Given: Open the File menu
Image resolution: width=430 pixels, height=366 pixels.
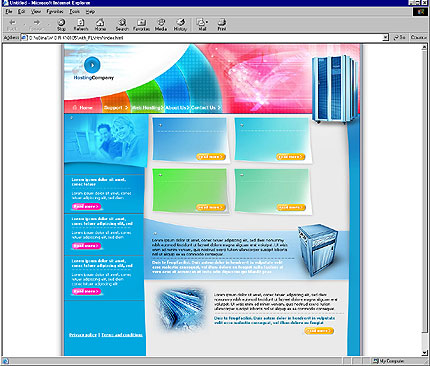Looking at the screenshot, I should 9,11.
